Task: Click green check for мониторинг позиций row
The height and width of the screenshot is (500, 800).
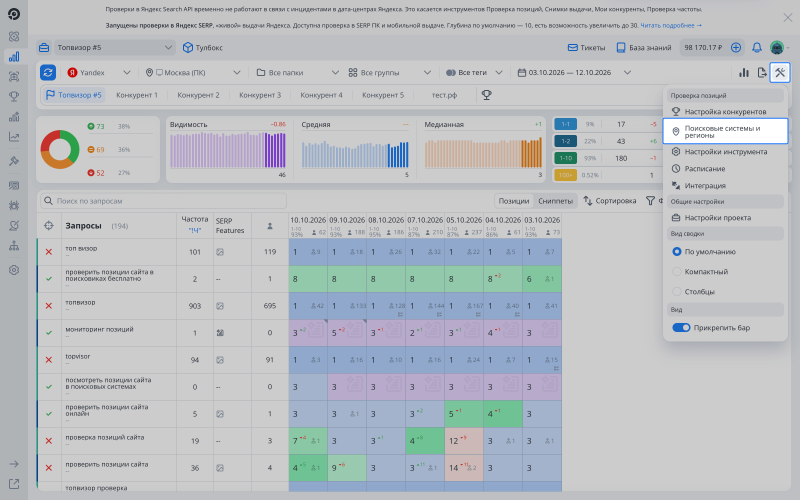Action: [48, 333]
